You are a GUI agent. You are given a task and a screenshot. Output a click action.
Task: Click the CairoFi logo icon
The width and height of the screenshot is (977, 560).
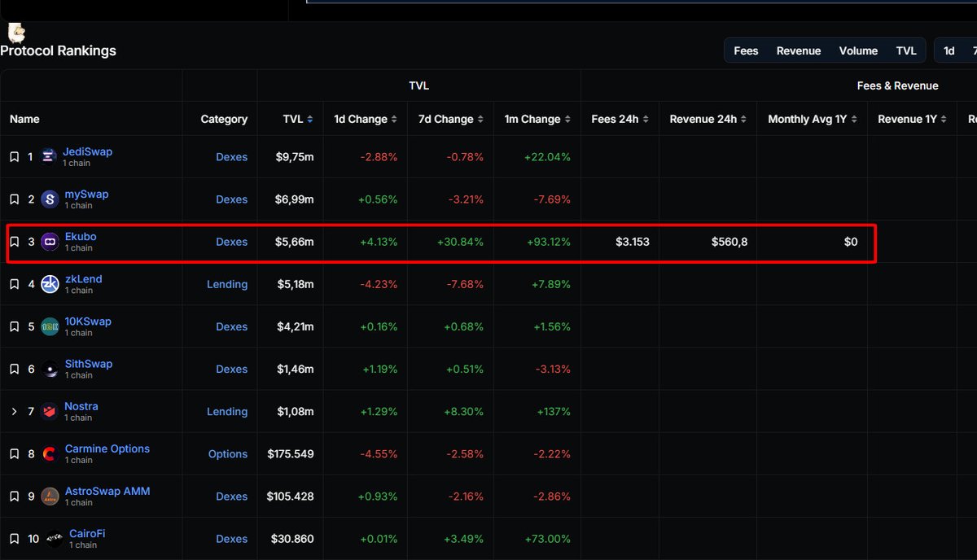click(x=54, y=539)
